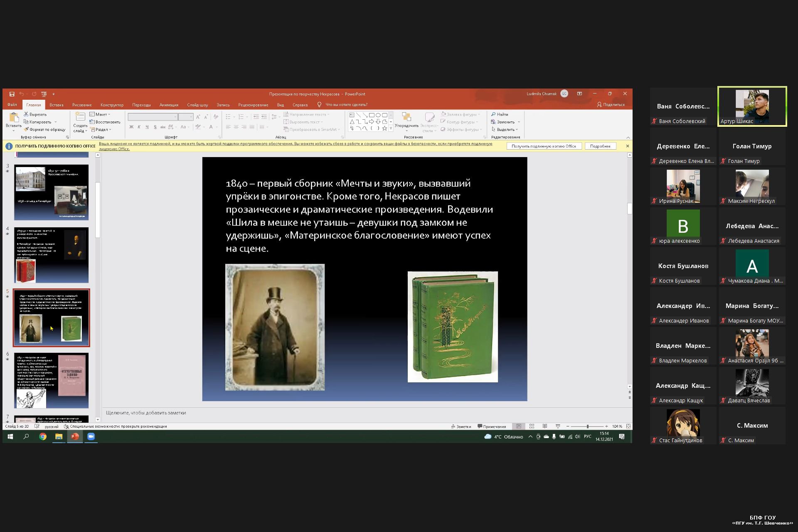The height and width of the screenshot is (532, 798).
Task: Switch to the Слайд-шоу tab
Action: pos(197,105)
